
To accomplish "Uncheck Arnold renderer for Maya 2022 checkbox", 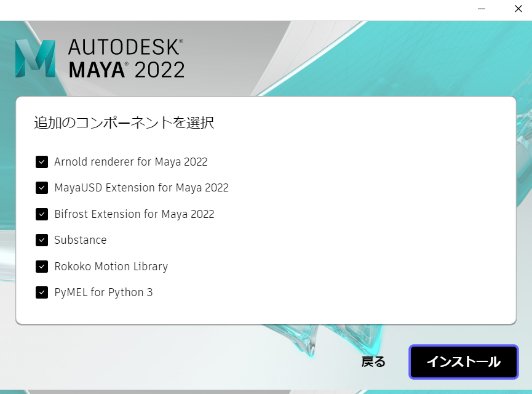I will (x=42, y=162).
